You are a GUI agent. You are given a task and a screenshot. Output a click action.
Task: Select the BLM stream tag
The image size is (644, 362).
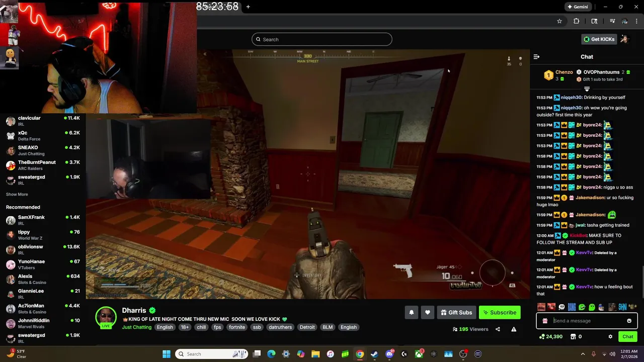point(328,327)
